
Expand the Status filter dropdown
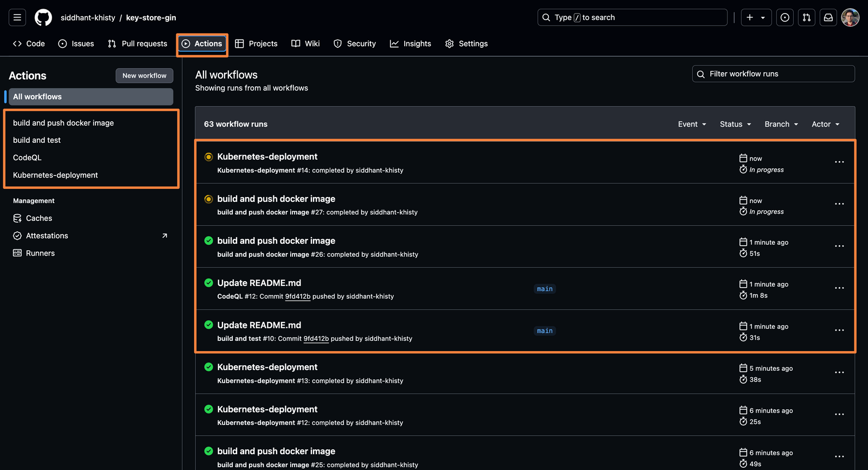(735, 124)
